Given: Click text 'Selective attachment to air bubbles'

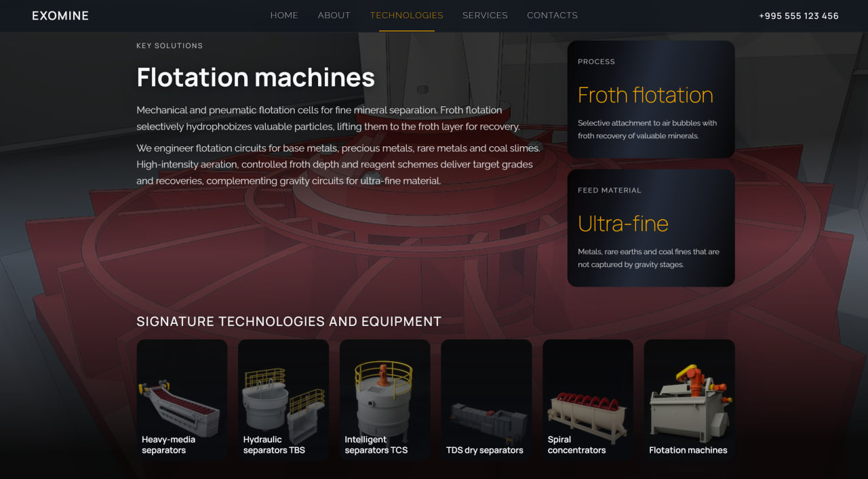Looking at the screenshot, I should (x=648, y=129).
